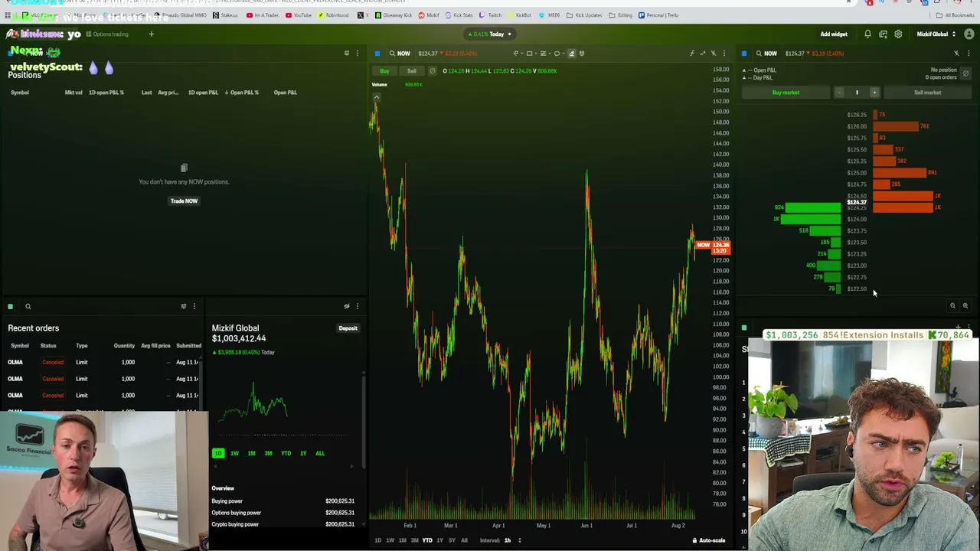Toggle balance visibility in account widget

pos(347,306)
